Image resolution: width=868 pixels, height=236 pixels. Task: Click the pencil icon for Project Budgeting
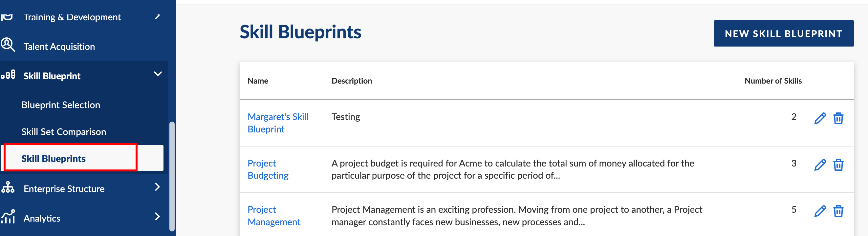(x=820, y=165)
